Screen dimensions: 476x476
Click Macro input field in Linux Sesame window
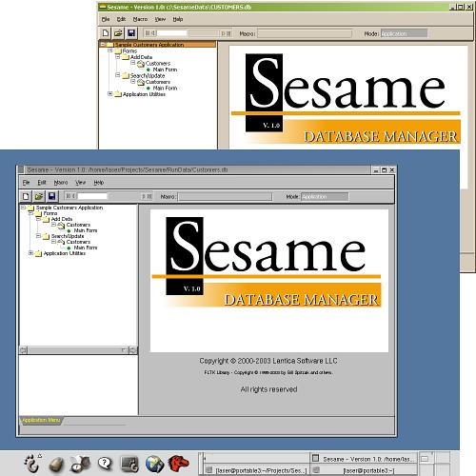click(225, 197)
